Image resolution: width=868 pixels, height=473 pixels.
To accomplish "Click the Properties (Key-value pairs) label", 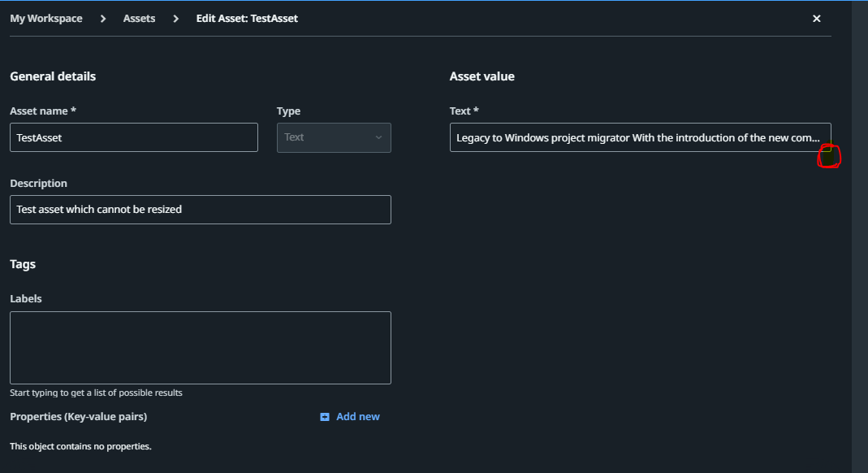I will click(79, 417).
